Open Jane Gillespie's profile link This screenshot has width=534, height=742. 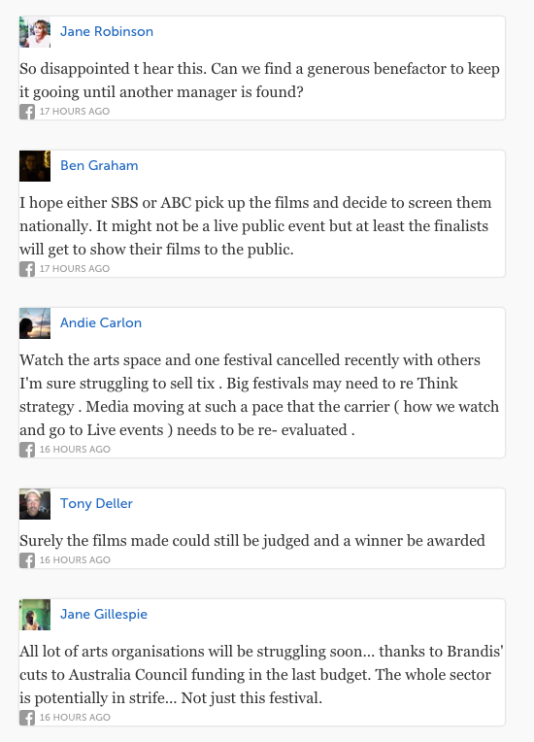[104, 614]
